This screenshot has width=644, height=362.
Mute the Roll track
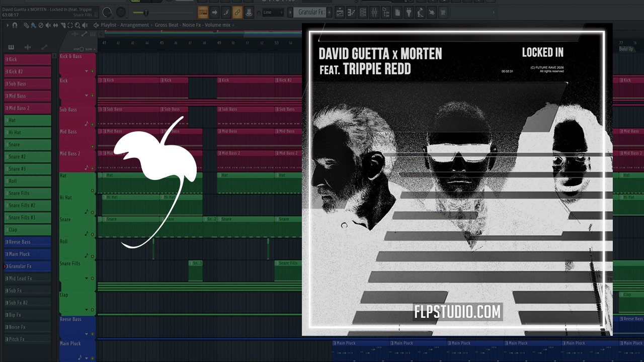pos(93,256)
